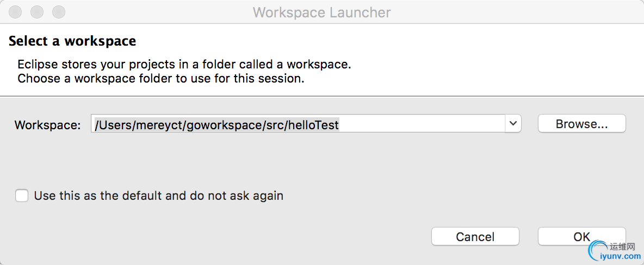This screenshot has width=644, height=265.
Task: Click the gray zoom window button
Action: (x=59, y=12)
